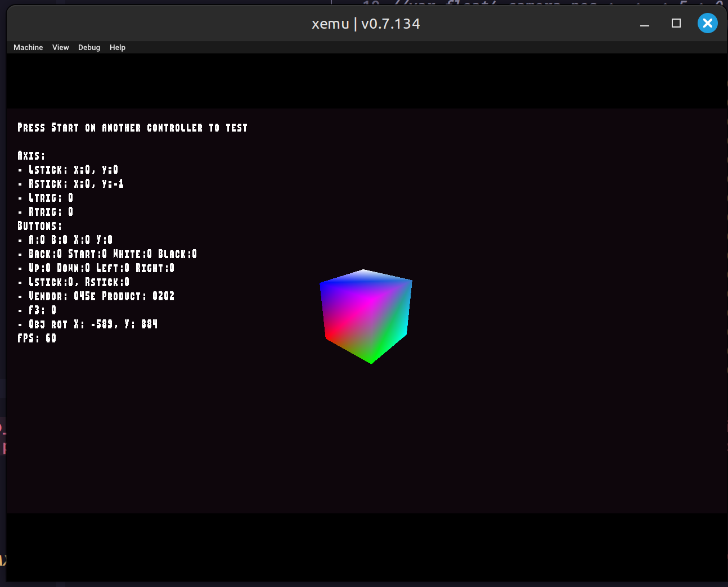The image size is (728, 587).
Task: Maximize the xemu window
Action: pyautogui.click(x=676, y=23)
